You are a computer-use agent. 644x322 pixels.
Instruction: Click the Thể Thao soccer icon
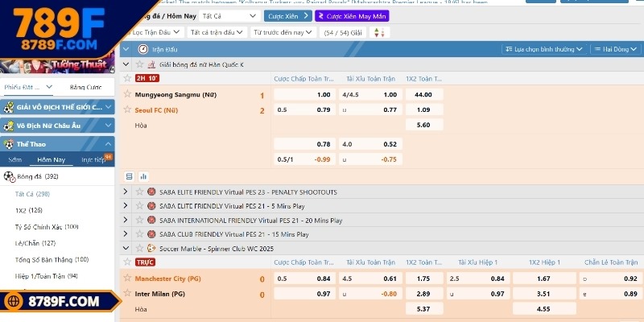coord(9,144)
